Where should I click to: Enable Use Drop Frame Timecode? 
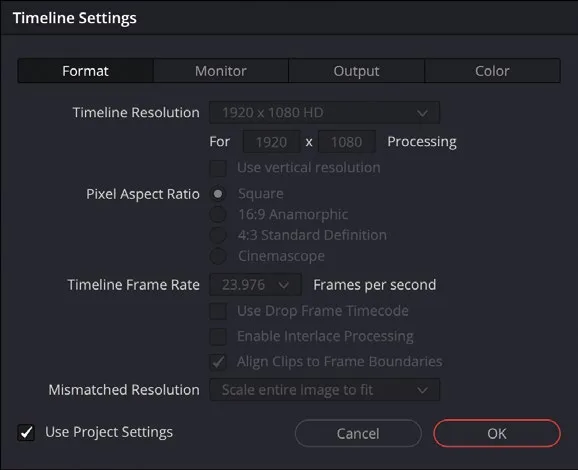click(218, 311)
